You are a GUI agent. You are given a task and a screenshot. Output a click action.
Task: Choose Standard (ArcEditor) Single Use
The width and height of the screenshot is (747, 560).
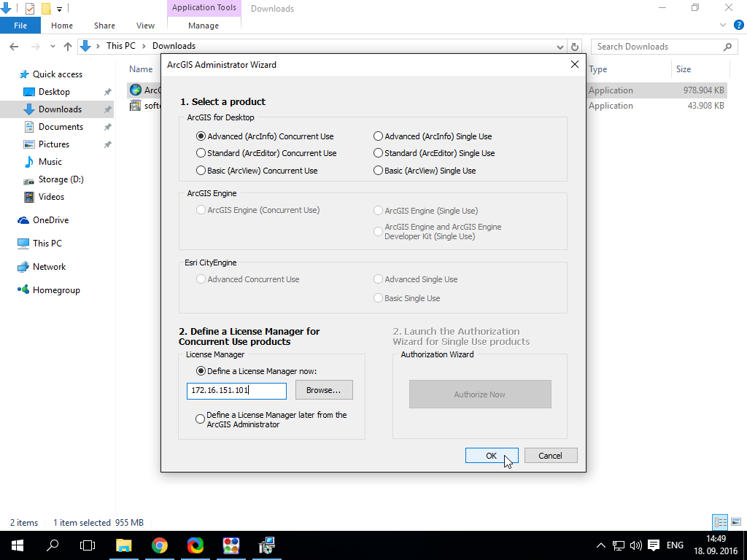(434, 153)
